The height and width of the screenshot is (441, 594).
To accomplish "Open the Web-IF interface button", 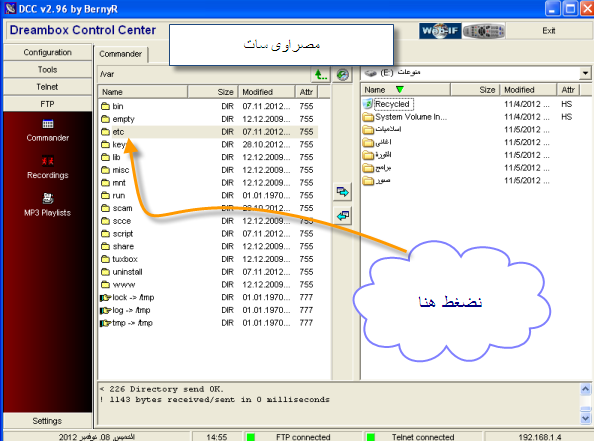I will coord(440,31).
